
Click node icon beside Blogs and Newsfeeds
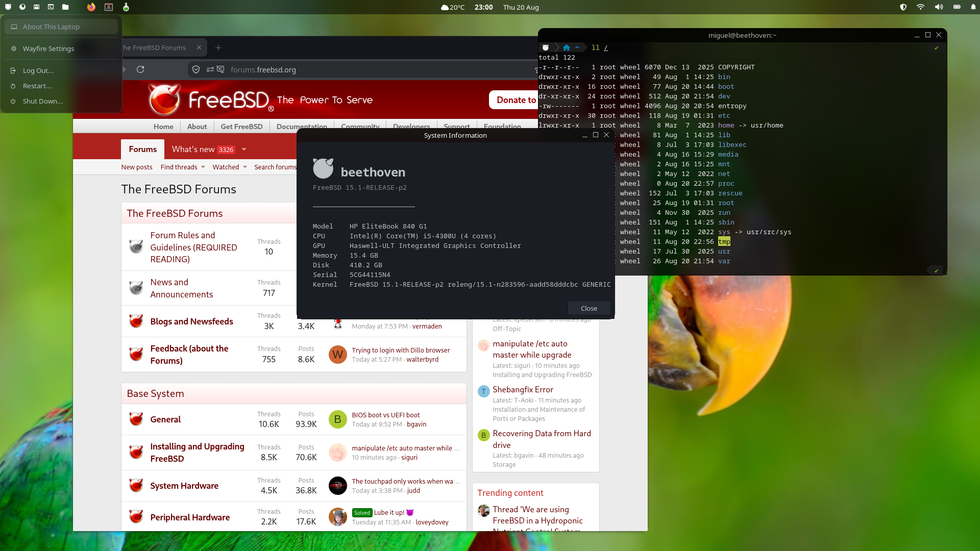pyautogui.click(x=136, y=321)
